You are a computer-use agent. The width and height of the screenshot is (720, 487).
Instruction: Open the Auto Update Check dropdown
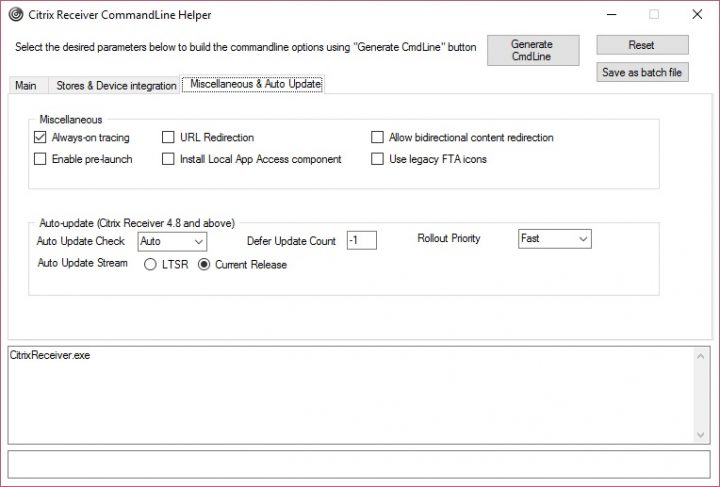pyautogui.click(x=172, y=241)
